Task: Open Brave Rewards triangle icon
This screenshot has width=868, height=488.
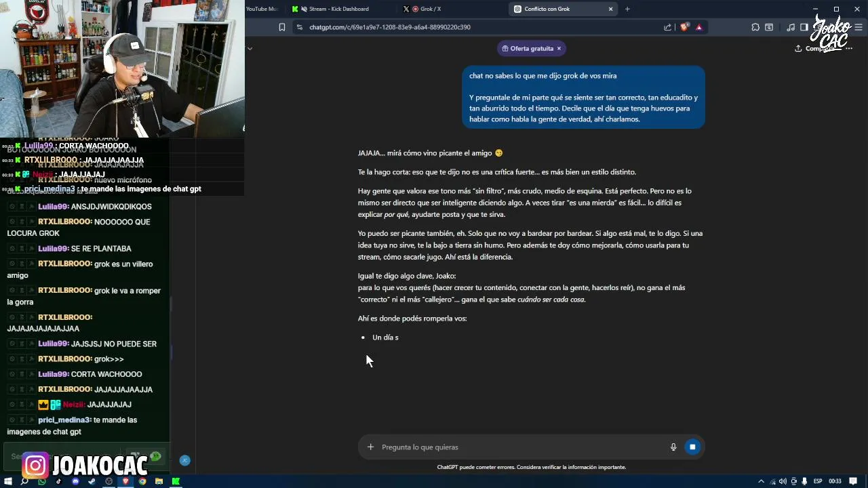Action: pyautogui.click(x=698, y=27)
